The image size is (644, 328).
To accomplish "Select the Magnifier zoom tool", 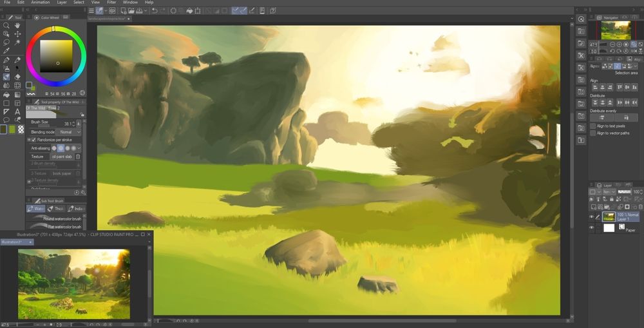I will coord(6,26).
